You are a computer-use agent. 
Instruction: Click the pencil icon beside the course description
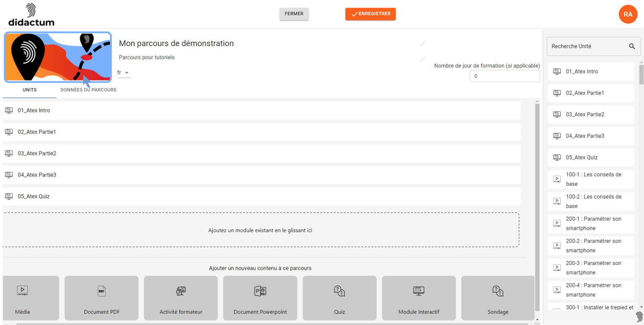[x=423, y=59]
